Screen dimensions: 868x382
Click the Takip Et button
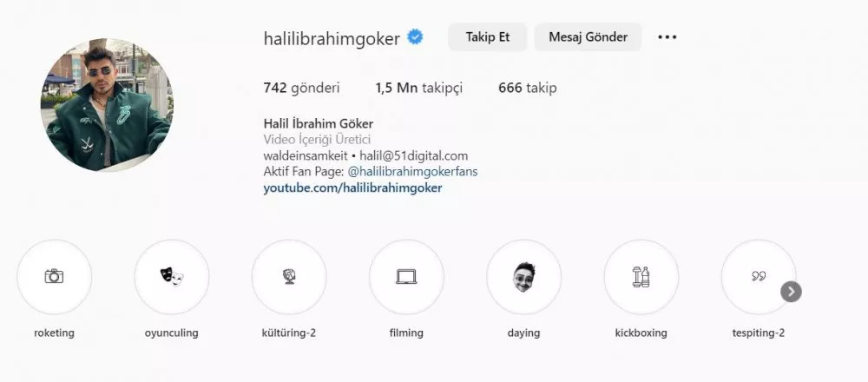[x=487, y=37]
